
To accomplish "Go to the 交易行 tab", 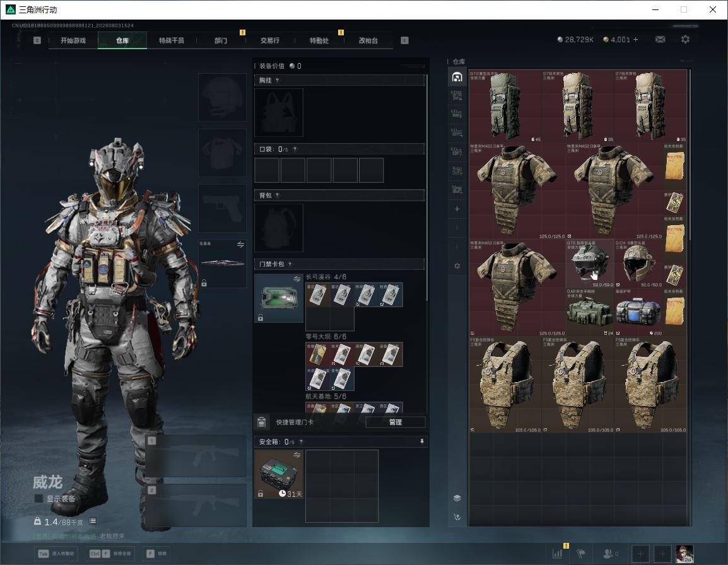I will pyautogui.click(x=270, y=40).
